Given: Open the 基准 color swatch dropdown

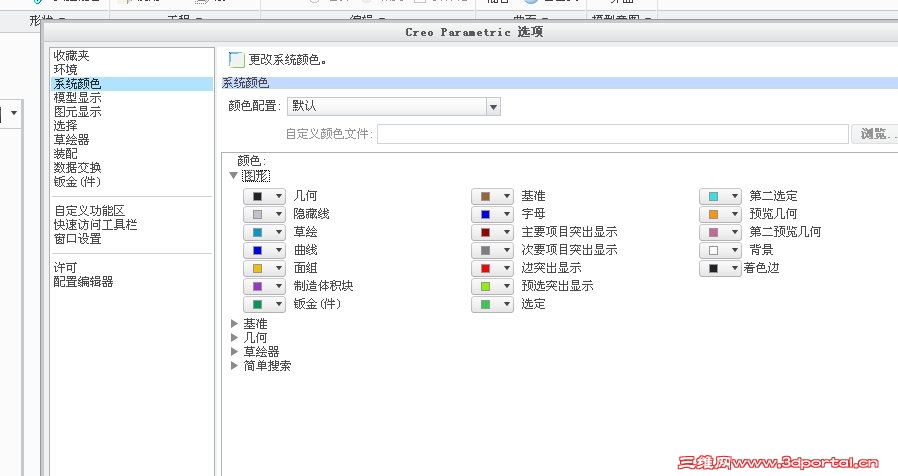Looking at the screenshot, I should coord(492,196).
